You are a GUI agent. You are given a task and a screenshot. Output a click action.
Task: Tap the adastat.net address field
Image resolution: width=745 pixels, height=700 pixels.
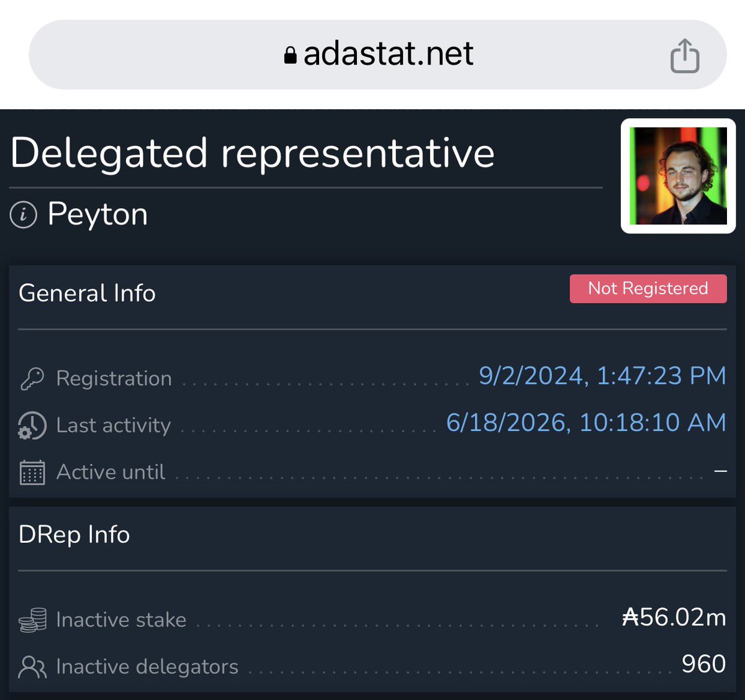pyautogui.click(x=377, y=55)
